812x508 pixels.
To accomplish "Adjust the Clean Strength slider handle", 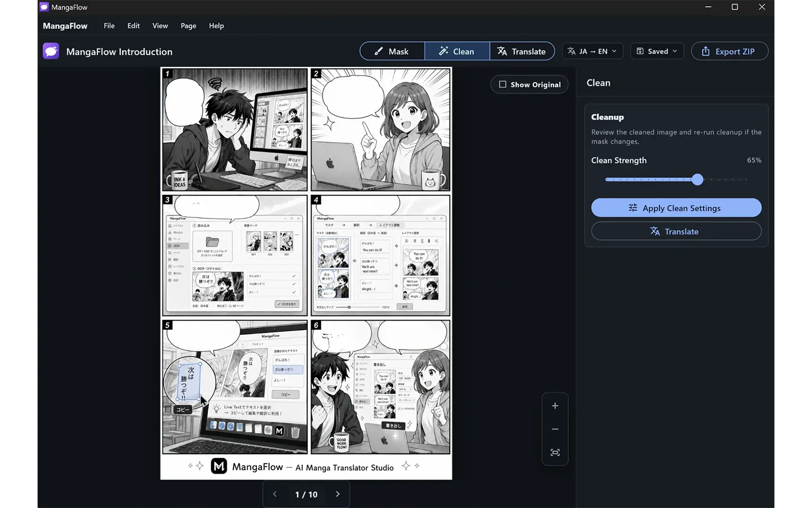I will tap(698, 179).
